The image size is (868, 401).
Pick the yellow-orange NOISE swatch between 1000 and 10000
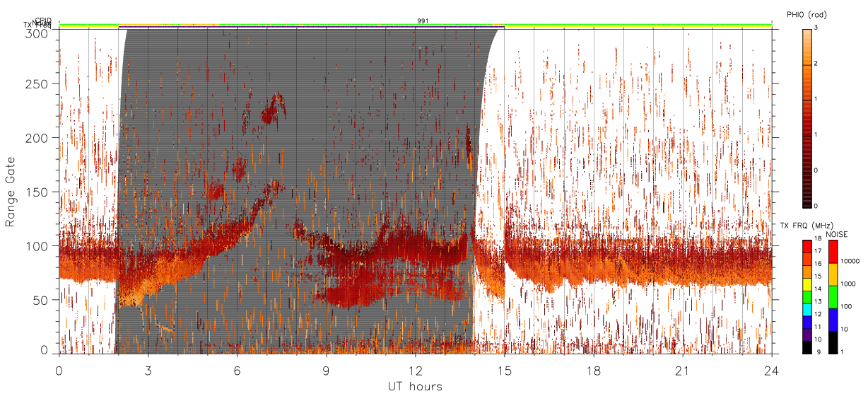click(x=833, y=274)
